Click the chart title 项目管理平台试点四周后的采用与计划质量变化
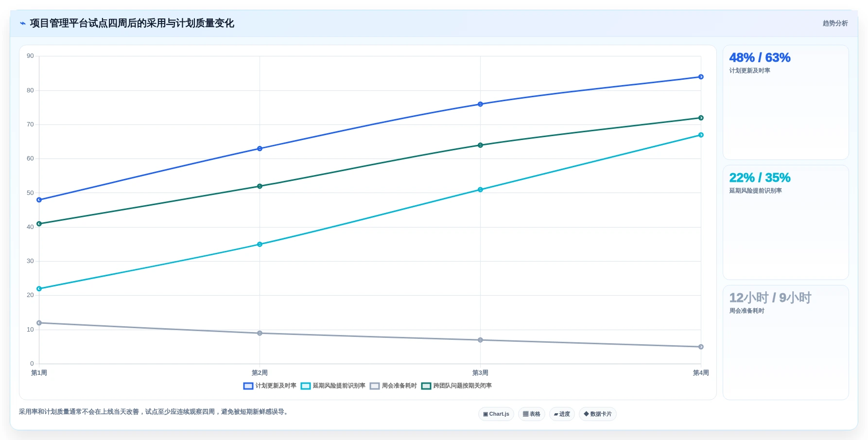This screenshot has height=440, width=868. 132,23
